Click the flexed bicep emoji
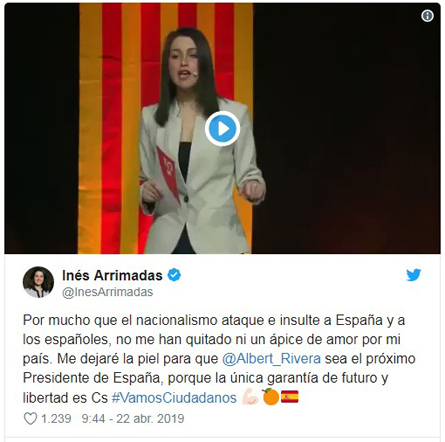The height and width of the screenshot is (442, 445). 250,397
